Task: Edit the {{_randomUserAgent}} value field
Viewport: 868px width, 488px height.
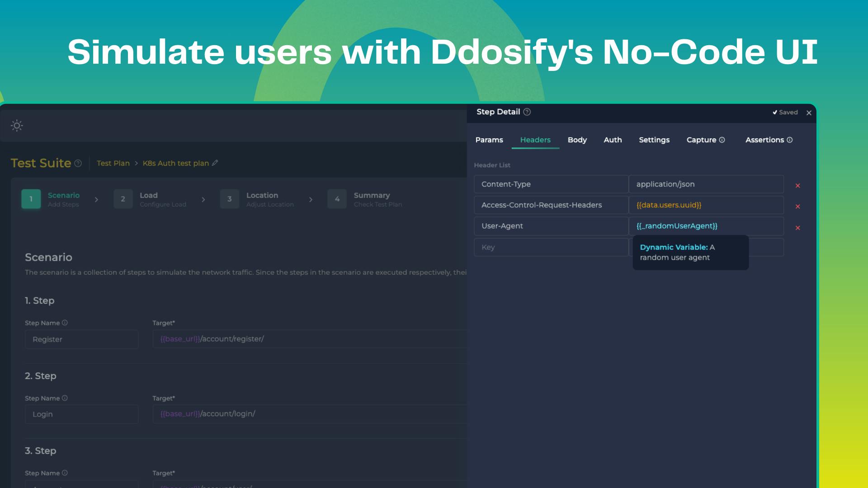Action: [706, 226]
